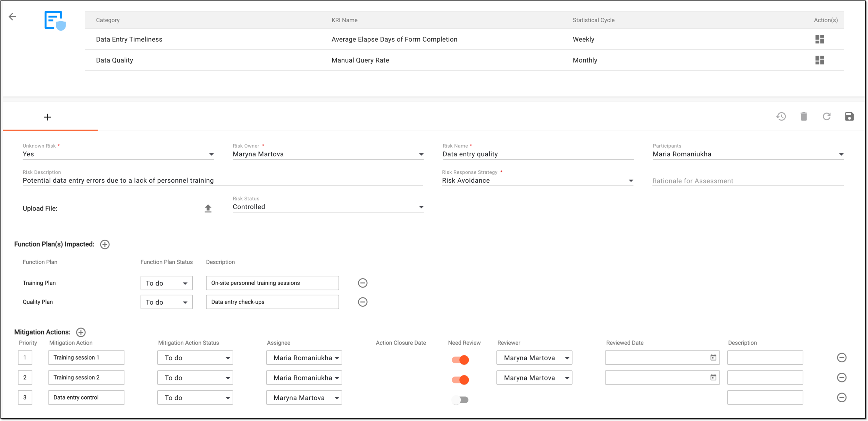This screenshot has height=421, width=868.
Task: Open status dropdown for Training session 1
Action: [195, 358]
